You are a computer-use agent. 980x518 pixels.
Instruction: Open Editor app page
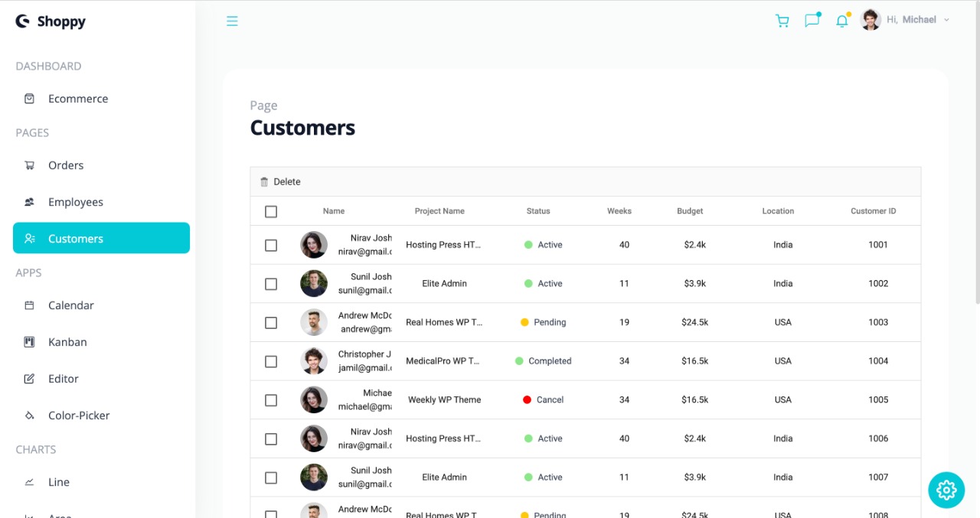(x=101, y=379)
